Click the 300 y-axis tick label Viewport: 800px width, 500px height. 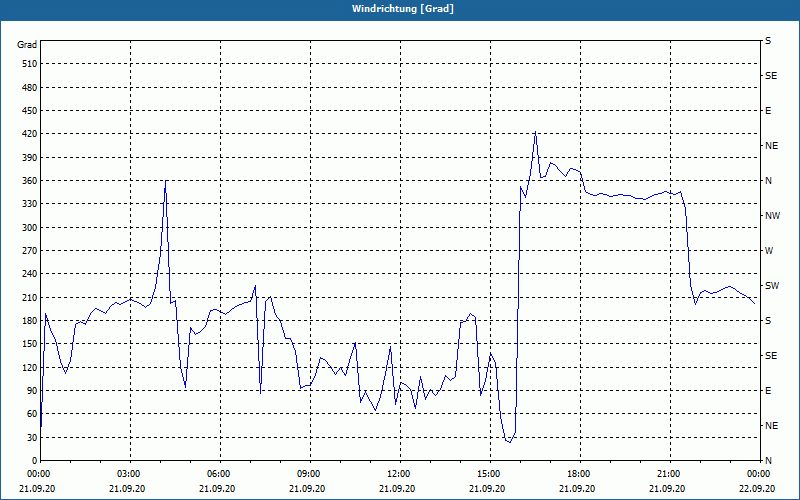coord(30,228)
